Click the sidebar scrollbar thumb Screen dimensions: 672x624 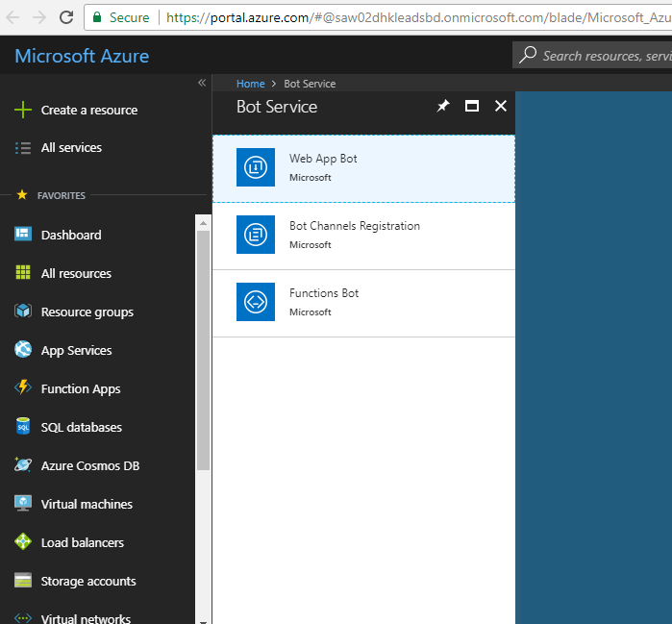point(203,351)
